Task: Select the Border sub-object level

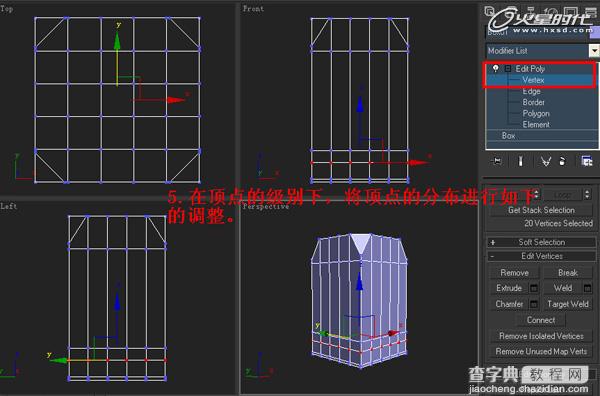Action: click(533, 102)
